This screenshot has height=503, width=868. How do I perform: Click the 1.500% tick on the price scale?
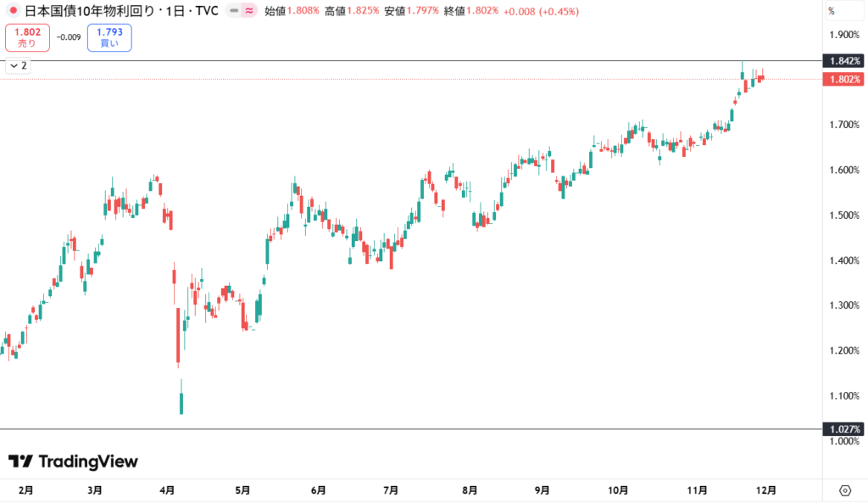pos(843,215)
